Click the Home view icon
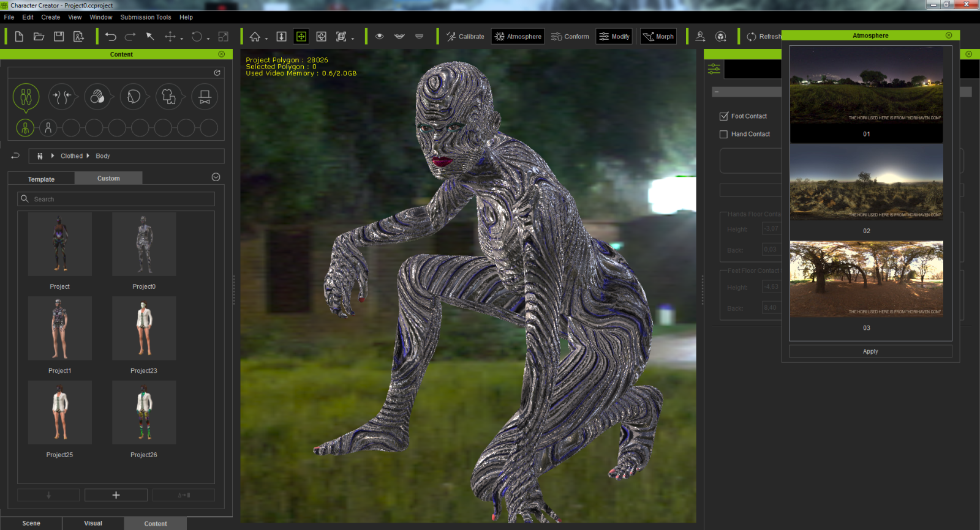 point(255,37)
